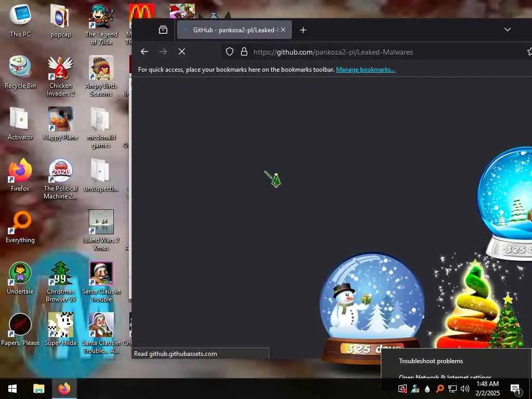Launch Papers, Please shortcut

[x=20, y=329]
